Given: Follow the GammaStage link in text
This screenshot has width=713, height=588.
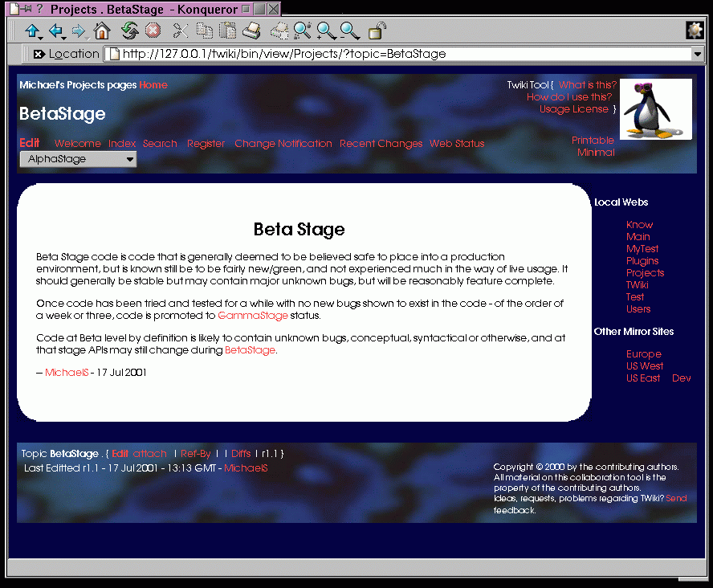Looking at the screenshot, I should click(252, 316).
